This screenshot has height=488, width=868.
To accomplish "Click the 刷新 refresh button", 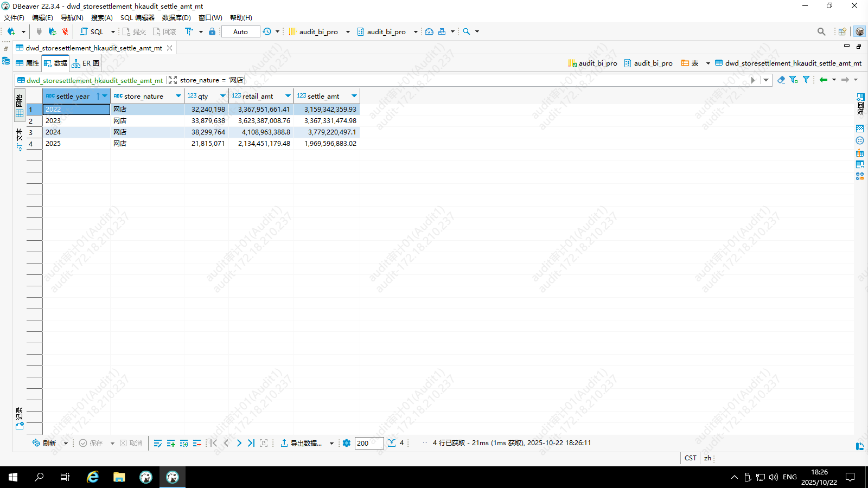I will (x=44, y=443).
